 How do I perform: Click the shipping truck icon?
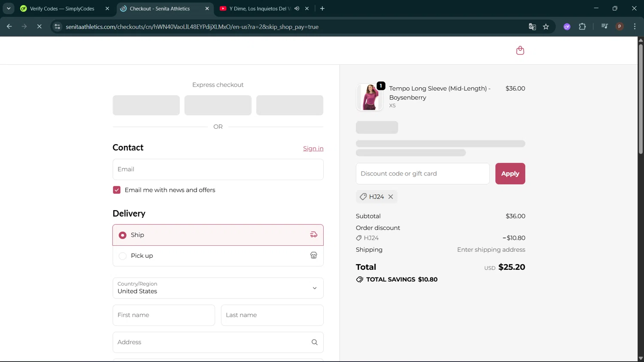tap(314, 235)
